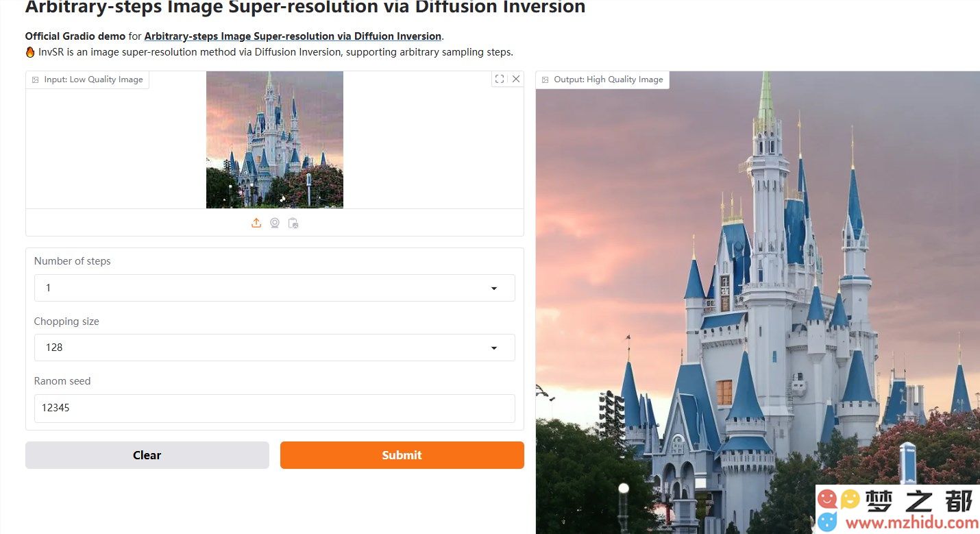The image size is (980, 534).
Task: Click the high quality output castle image
Action: click(x=757, y=302)
